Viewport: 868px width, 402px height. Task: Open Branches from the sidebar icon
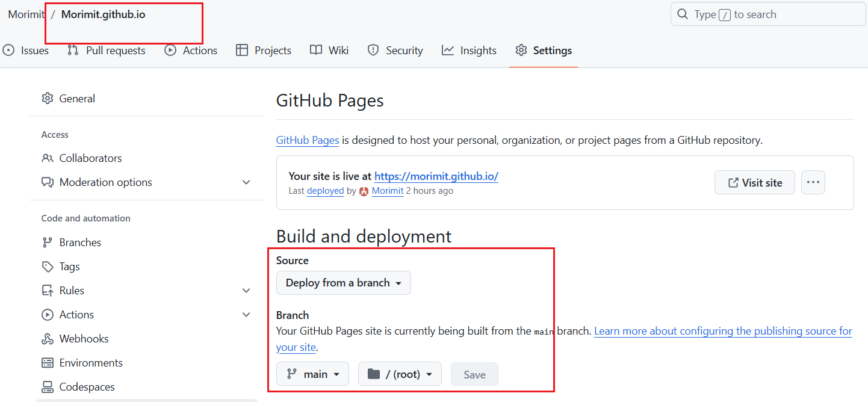tap(48, 242)
